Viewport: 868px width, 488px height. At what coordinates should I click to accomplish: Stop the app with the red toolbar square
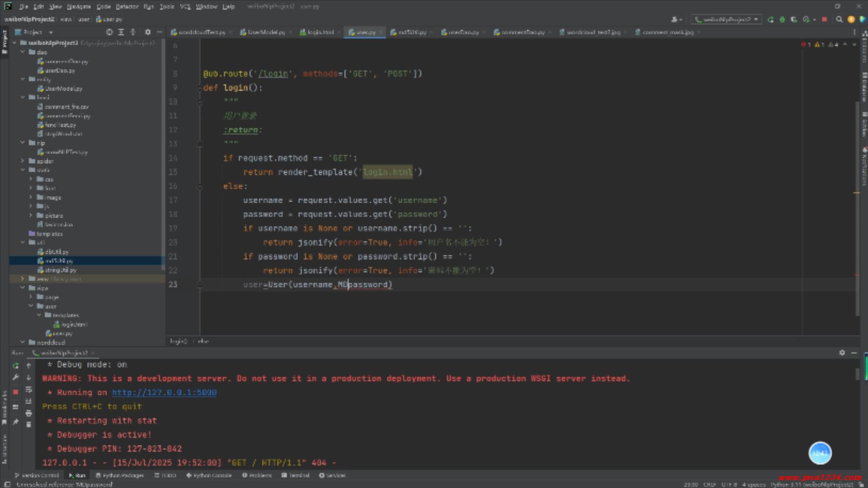click(x=824, y=19)
